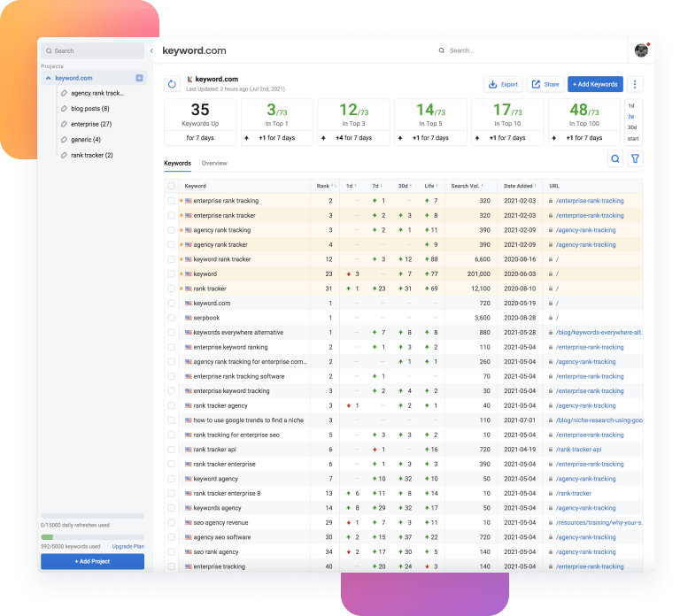
Task: Click the user profile avatar
Action: tap(641, 50)
